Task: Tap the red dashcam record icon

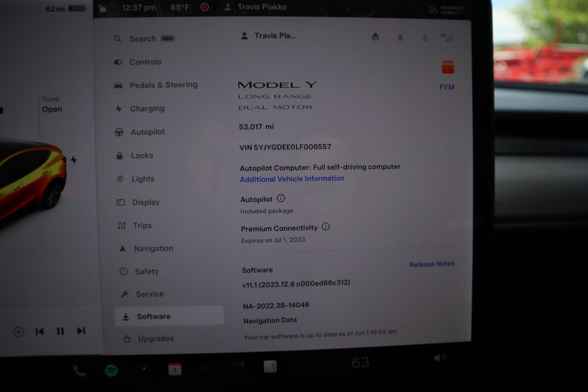Action: point(204,7)
